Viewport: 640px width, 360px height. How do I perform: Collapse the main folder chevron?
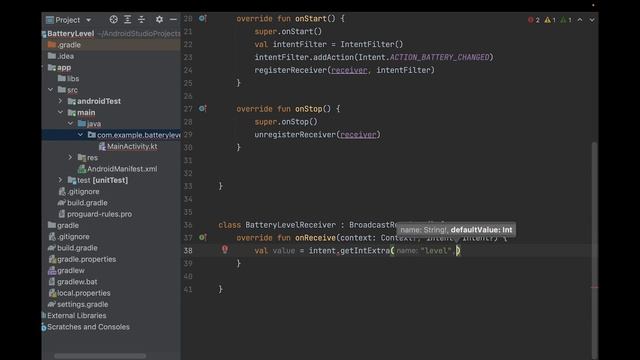(60, 112)
